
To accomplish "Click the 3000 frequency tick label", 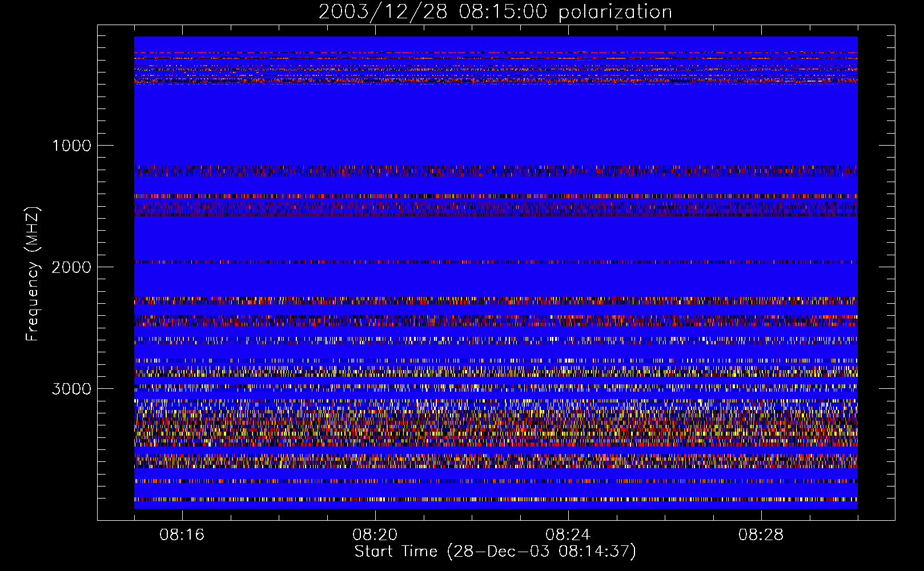I will pos(72,389).
